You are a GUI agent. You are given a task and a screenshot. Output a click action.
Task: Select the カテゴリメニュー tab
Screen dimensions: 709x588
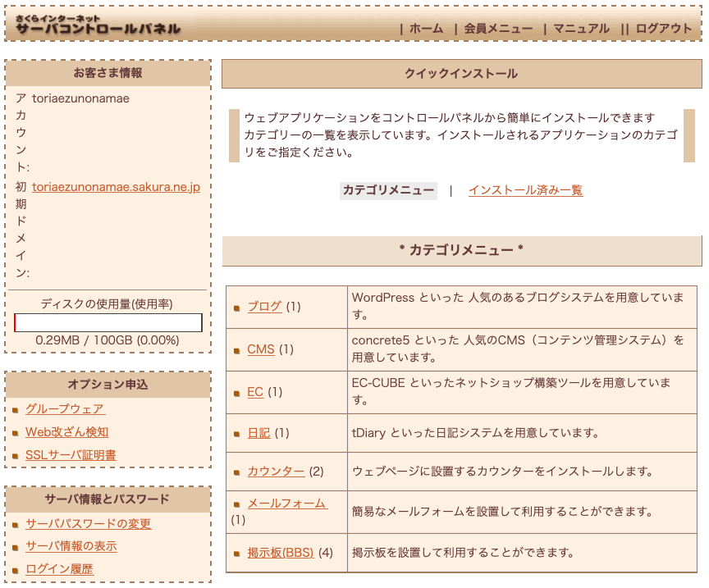388,190
